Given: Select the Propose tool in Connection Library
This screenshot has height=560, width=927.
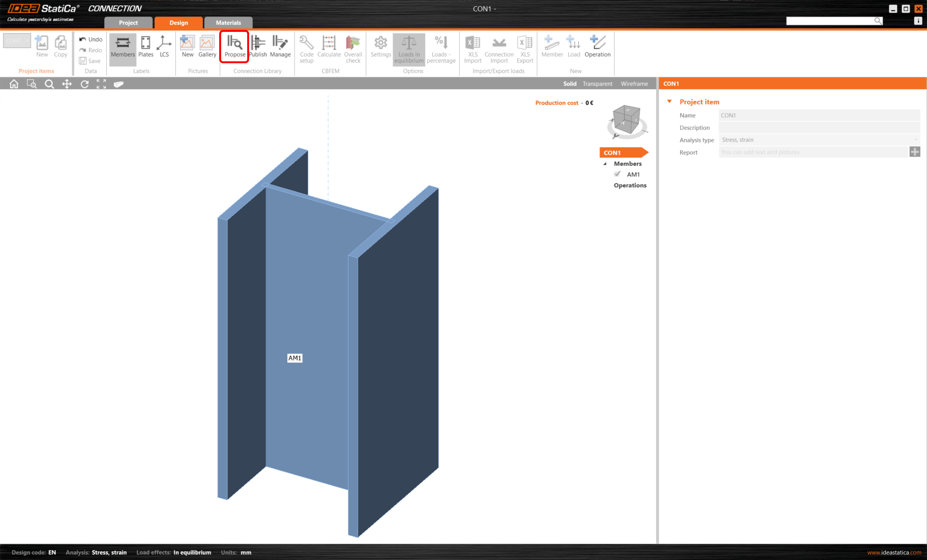Looking at the screenshot, I should tap(234, 47).
